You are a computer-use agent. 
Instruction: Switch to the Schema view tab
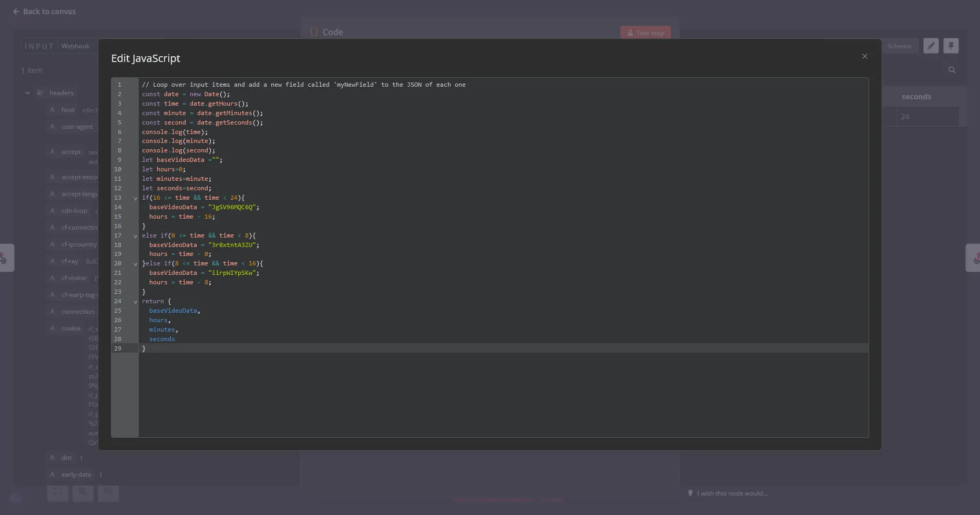(x=899, y=46)
